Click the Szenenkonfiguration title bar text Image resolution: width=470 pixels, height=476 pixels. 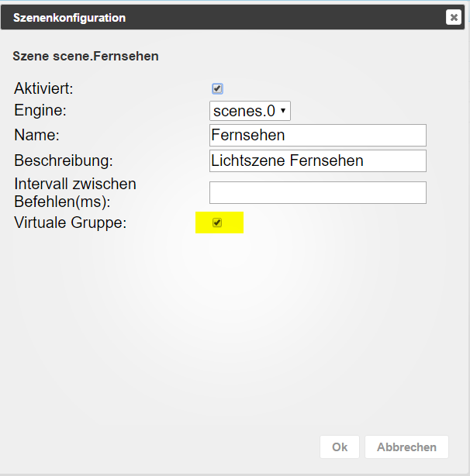[69, 17]
